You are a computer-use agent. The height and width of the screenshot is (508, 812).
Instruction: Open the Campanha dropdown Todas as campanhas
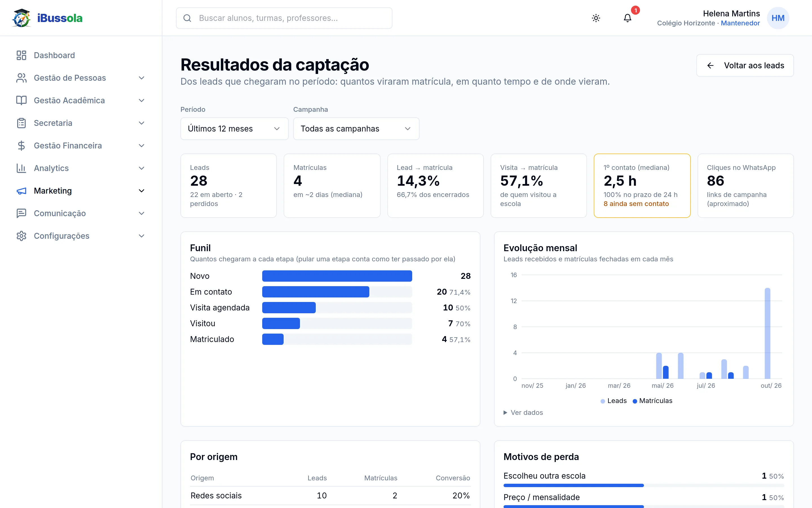[356, 129]
